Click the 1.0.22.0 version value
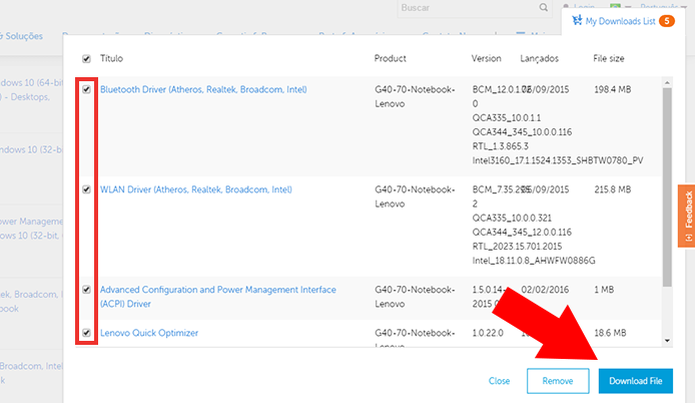 click(488, 333)
